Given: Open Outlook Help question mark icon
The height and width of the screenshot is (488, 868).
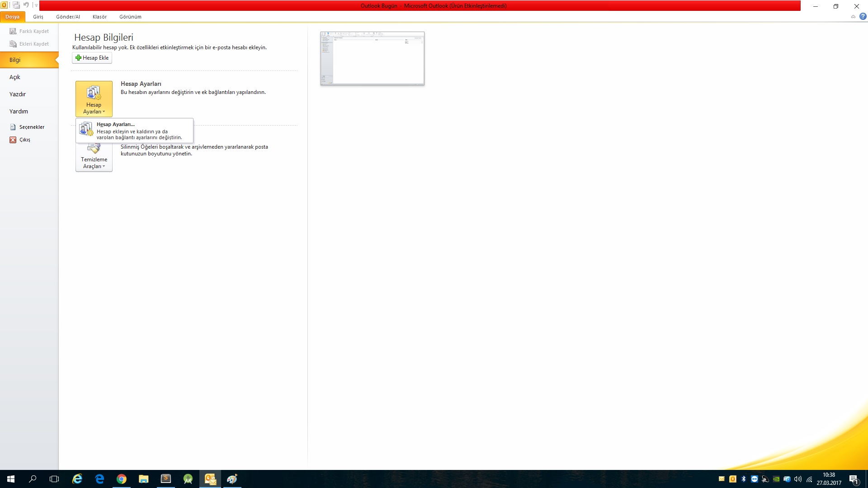Looking at the screenshot, I should 863,16.
